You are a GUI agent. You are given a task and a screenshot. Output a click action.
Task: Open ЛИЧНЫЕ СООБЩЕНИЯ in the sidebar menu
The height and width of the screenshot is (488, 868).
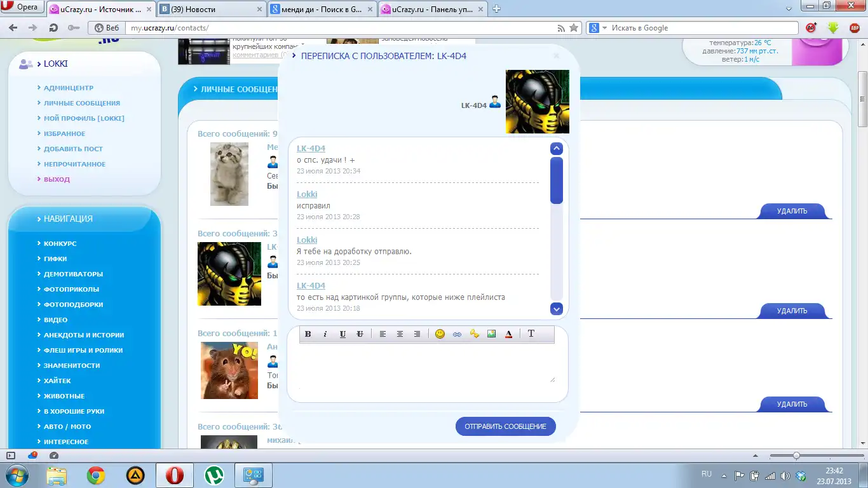[x=81, y=103]
